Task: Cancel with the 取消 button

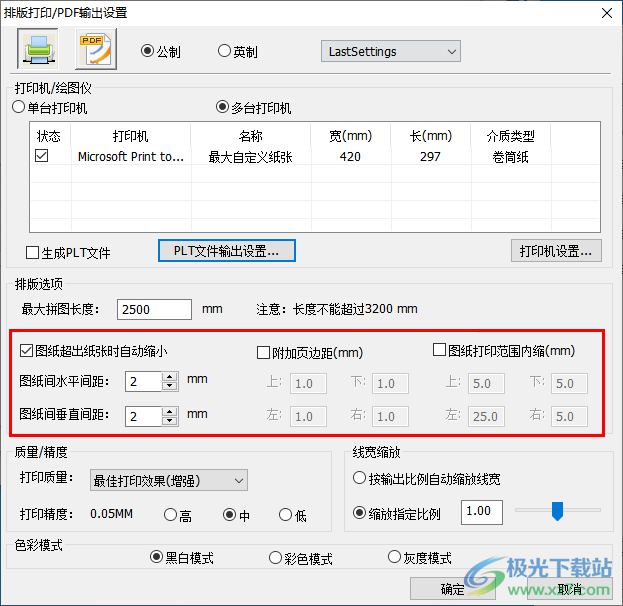Action: pyautogui.click(x=570, y=589)
